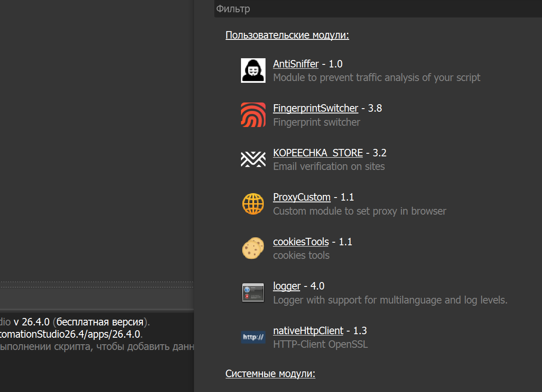
Task: Click the nativeHttpClient http:// icon
Action: click(x=253, y=337)
